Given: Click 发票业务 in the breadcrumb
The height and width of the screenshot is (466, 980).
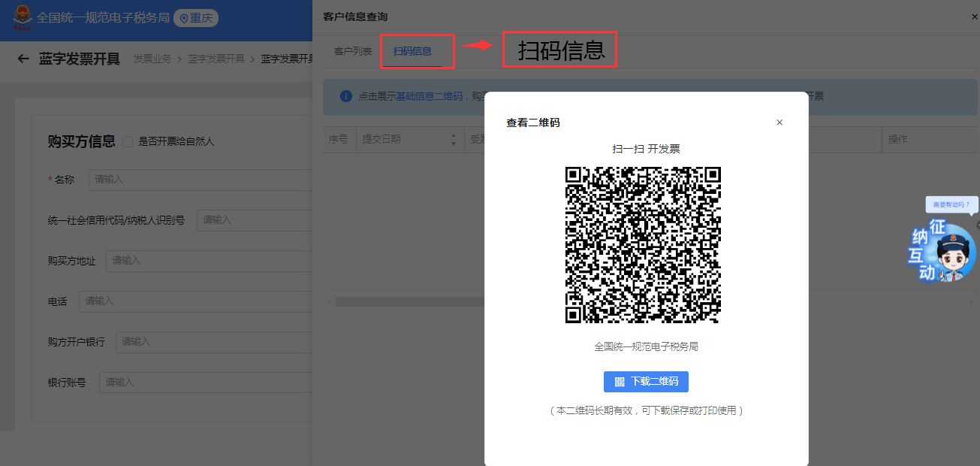Looking at the screenshot, I should 152,59.
